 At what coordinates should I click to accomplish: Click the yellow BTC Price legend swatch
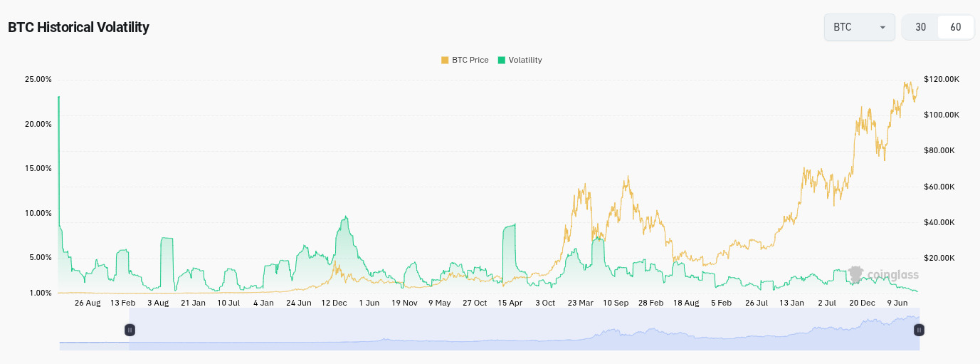(x=445, y=61)
